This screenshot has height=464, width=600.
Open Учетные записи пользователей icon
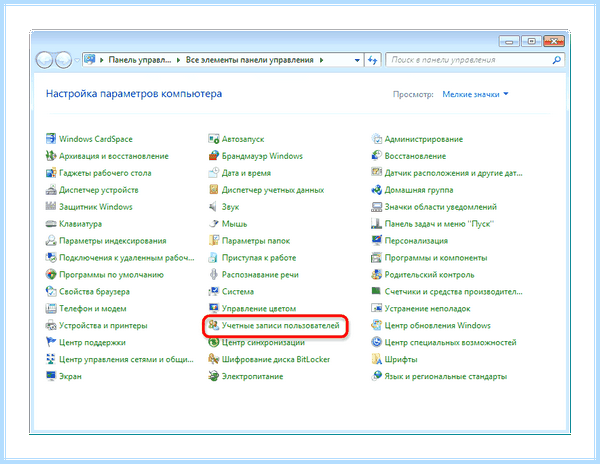[x=214, y=325]
